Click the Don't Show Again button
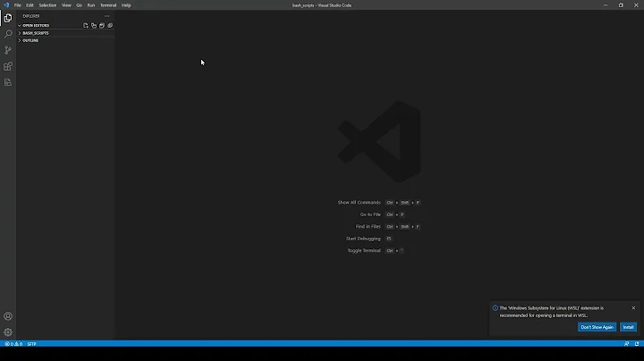The image size is (644, 361). tap(597, 327)
